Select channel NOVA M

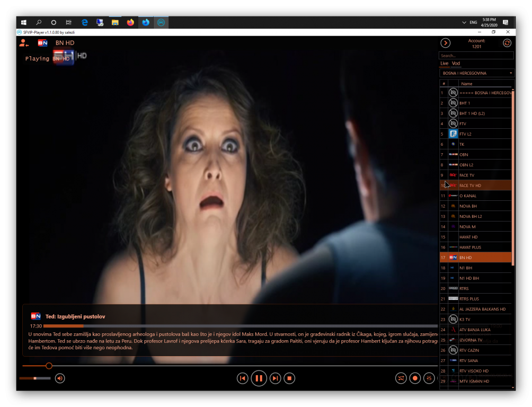coord(475,227)
